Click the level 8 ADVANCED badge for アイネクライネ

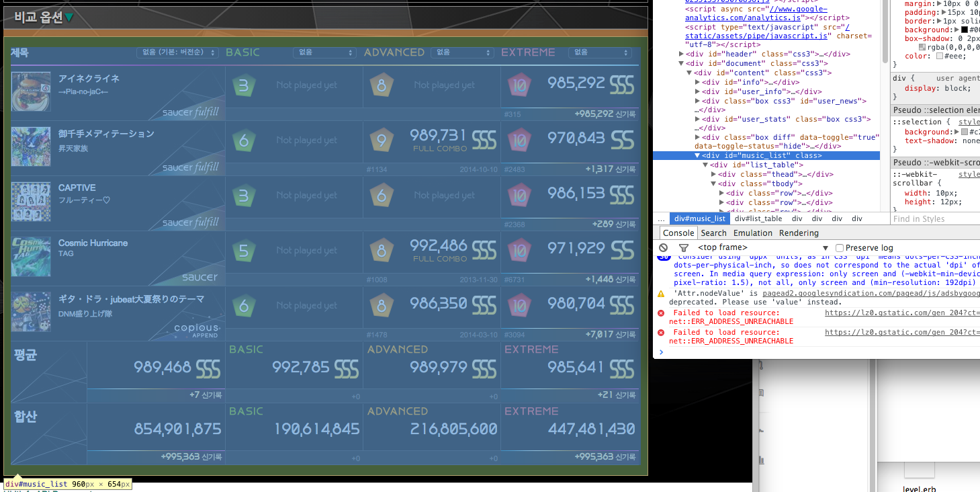pos(382,85)
